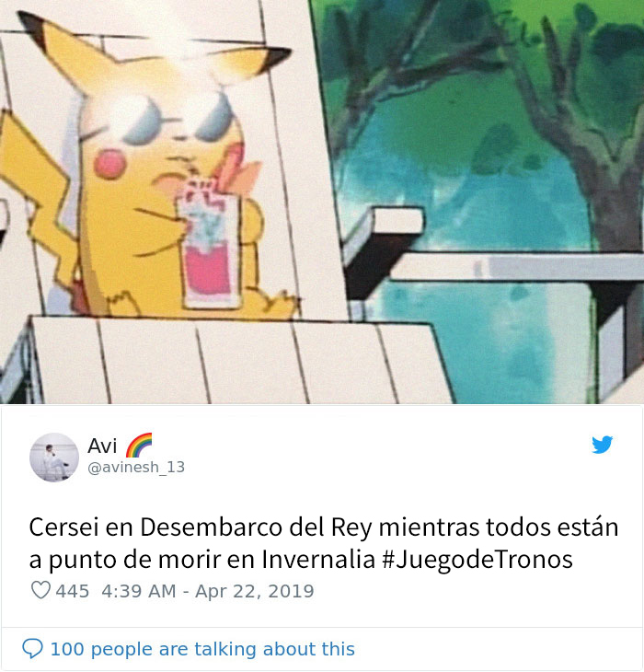Click the word Invernalia in the tweet

[318, 560]
